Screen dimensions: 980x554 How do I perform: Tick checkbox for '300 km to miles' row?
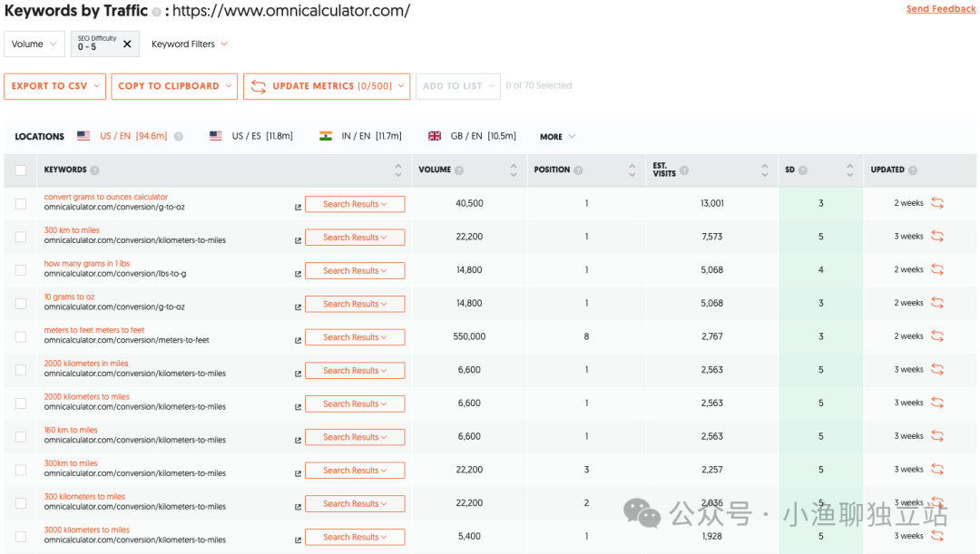point(21,237)
